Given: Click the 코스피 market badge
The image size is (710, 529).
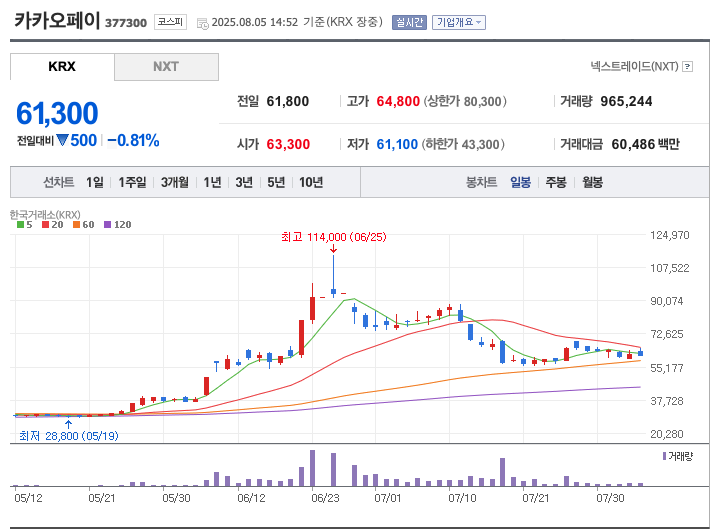Looking at the screenshot, I should [170, 22].
